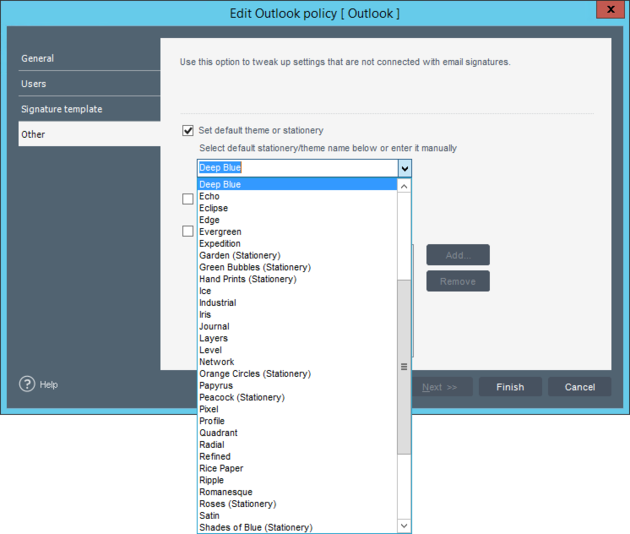Open the General section
630x534 pixels.
[x=89, y=58]
